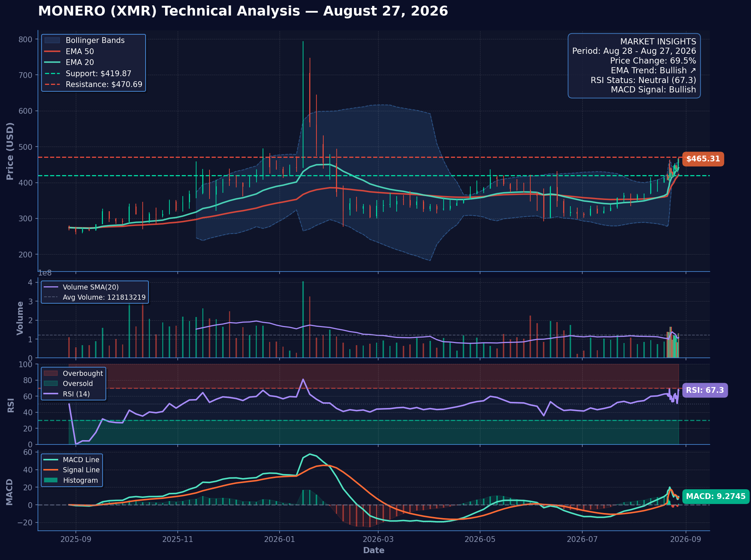Image resolution: width=751 pixels, height=560 pixels.
Task: Click the 800 tick on the price axis
Action: 26,39
